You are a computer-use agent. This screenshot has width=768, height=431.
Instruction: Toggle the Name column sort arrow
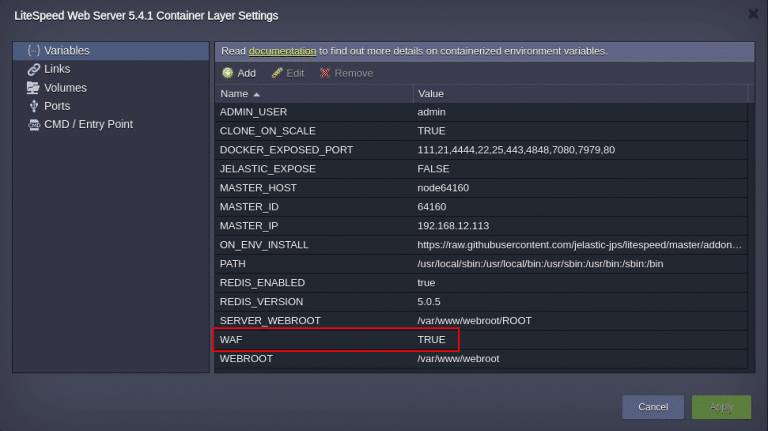point(257,94)
